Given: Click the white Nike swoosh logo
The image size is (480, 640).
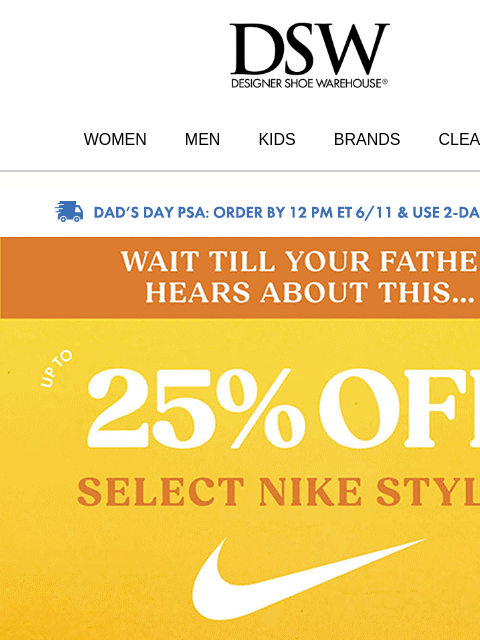Looking at the screenshot, I should point(308,579).
